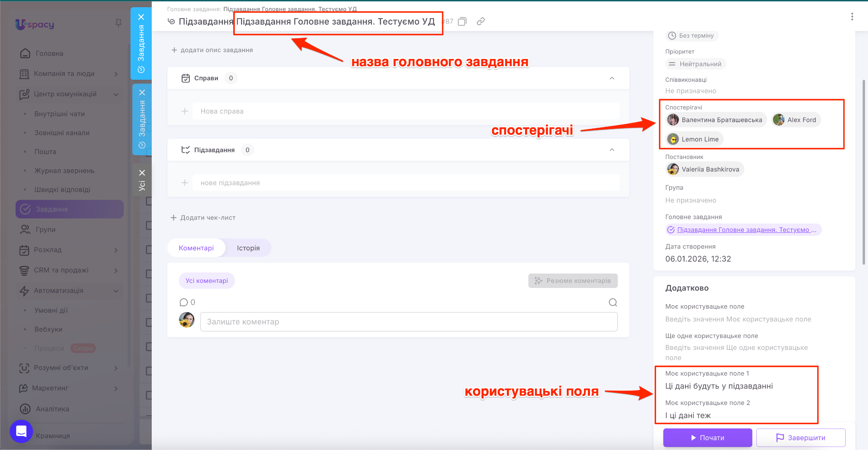Click the search comments magnifier icon
The height and width of the screenshot is (450, 868).
click(613, 302)
